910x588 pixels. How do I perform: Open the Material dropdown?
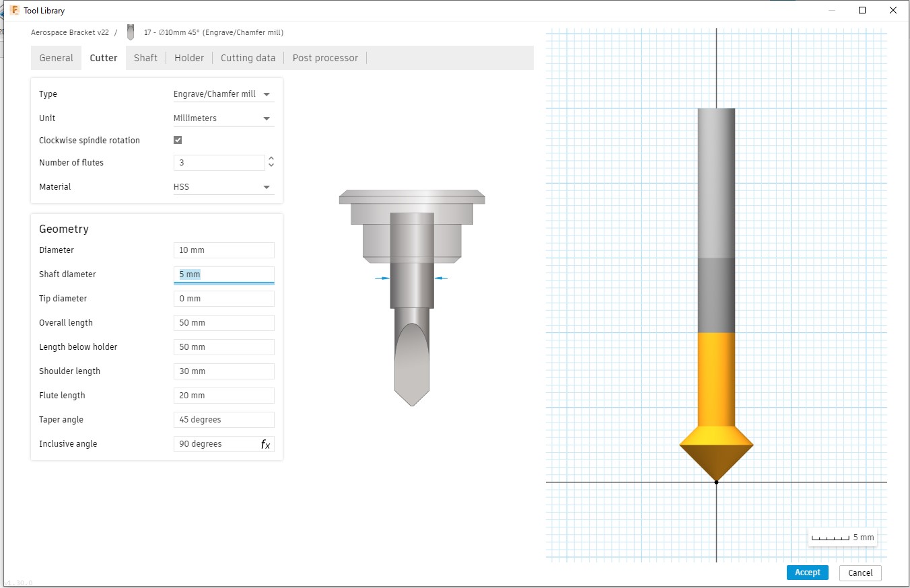223,187
